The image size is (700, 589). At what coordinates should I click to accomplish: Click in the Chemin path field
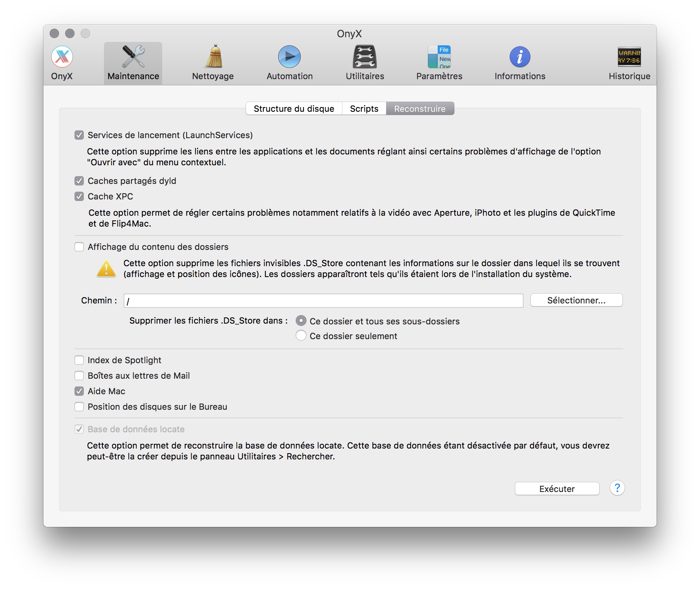(323, 301)
